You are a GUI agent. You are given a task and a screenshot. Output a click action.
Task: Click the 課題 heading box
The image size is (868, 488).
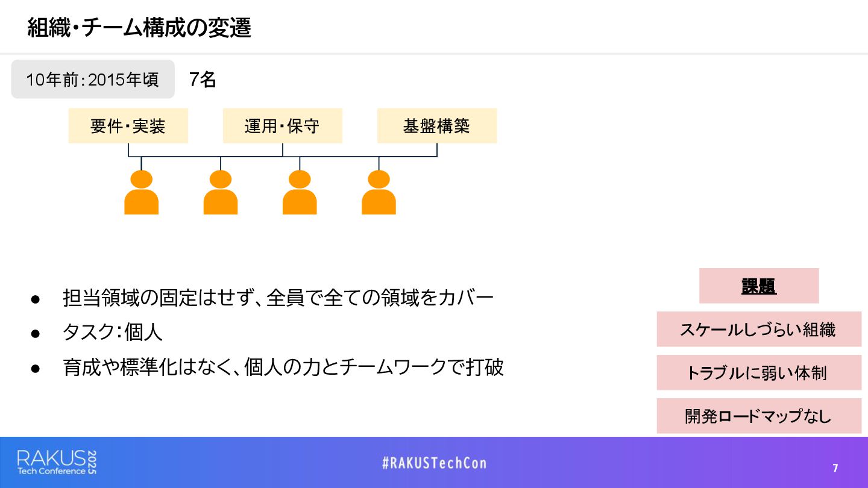(x=759, y=286)
